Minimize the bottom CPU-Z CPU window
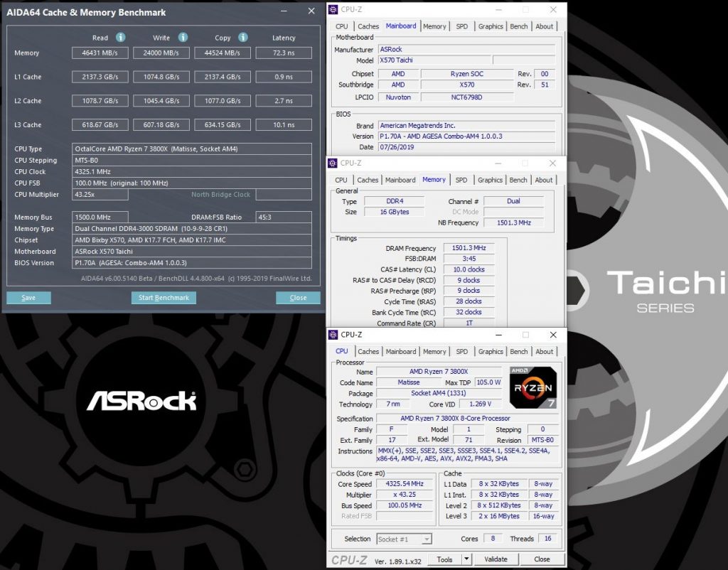 coord(498,335)
